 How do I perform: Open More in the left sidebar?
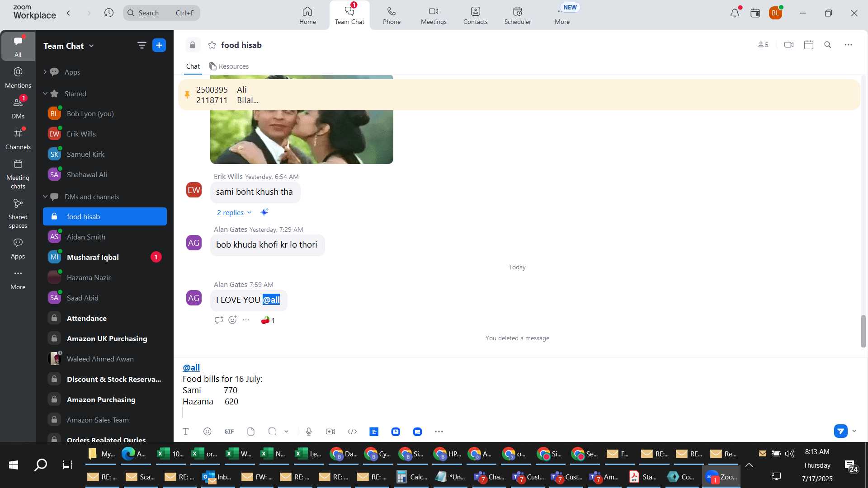click(18, 279)
